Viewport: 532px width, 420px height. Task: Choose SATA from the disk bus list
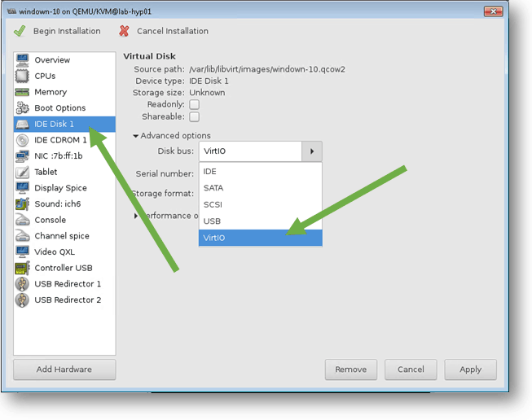click(x=260, y=188)
